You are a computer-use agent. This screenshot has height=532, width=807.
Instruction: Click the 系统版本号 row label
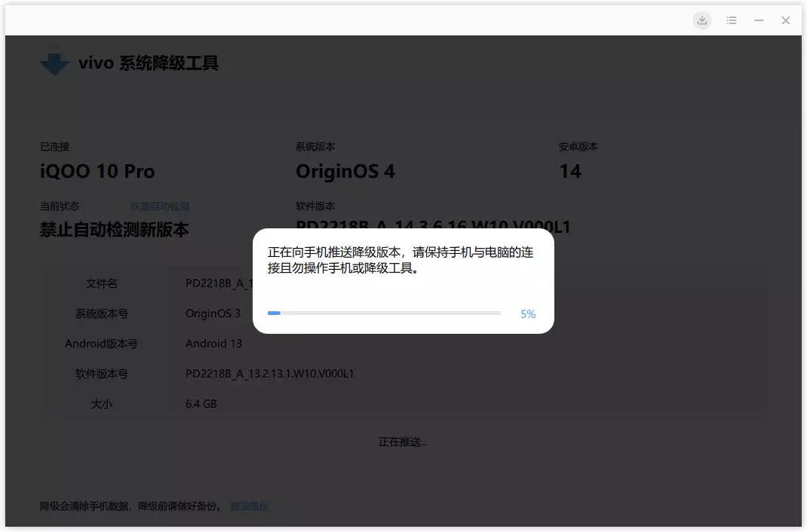point(101,313)
